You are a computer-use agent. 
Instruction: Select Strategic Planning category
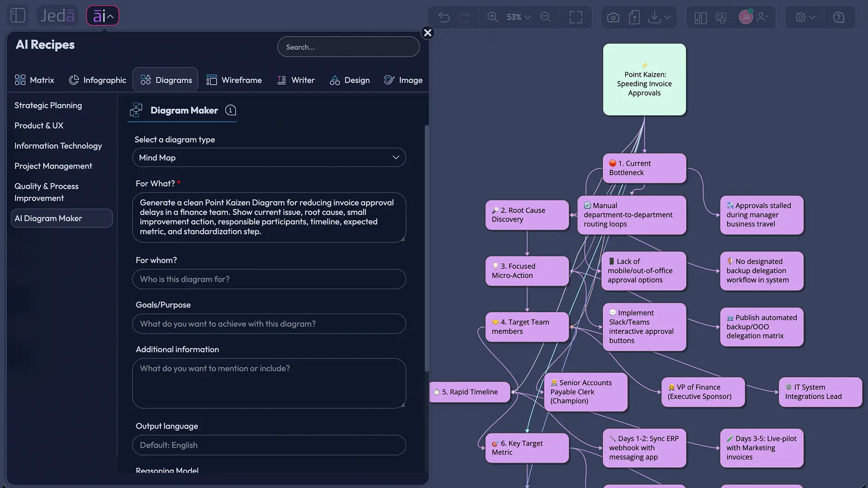pyautogui.click(x=48, y=105)
